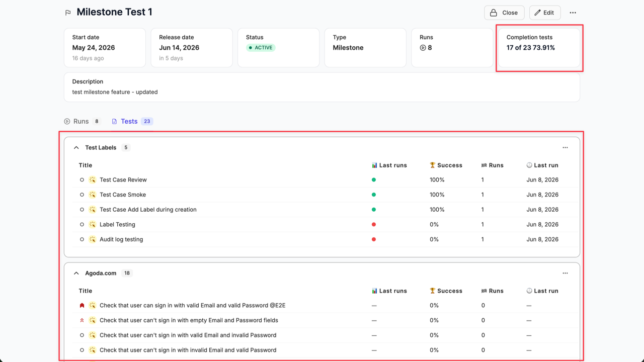Click the Completion tests 17 of 23 value
This screenshot has height=362, width=644.
click(531, 48)
